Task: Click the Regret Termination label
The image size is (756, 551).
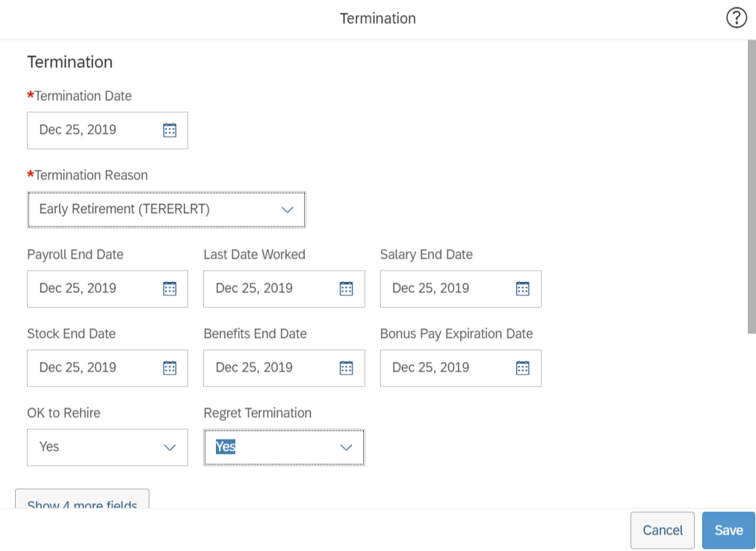Action: [x=258, y=413]
